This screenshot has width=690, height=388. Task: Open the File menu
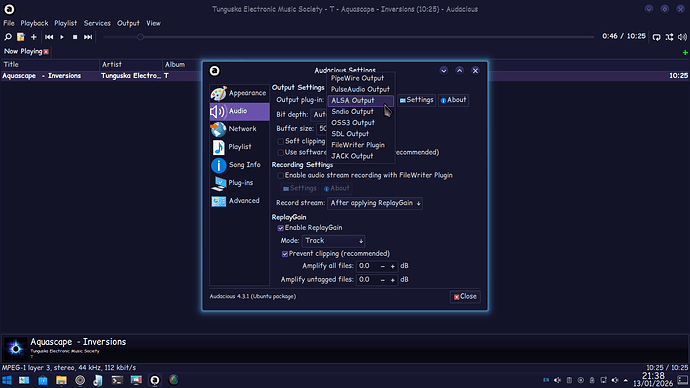point(9,23)
